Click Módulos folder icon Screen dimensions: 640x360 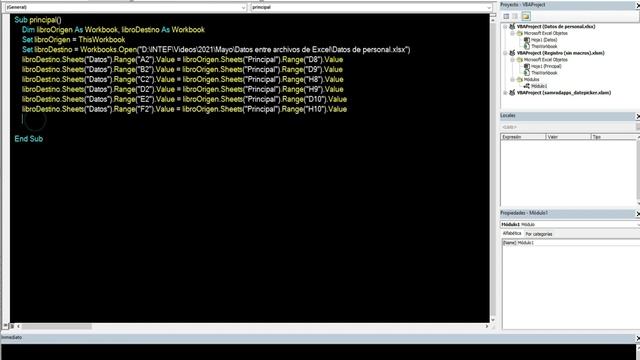tap(520, 80)
